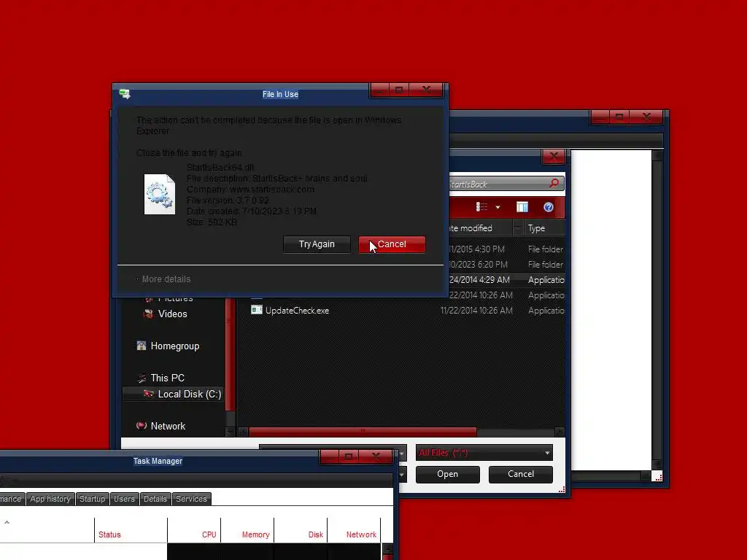Change view layout icon in file dialog

click(x=481, y=206)
